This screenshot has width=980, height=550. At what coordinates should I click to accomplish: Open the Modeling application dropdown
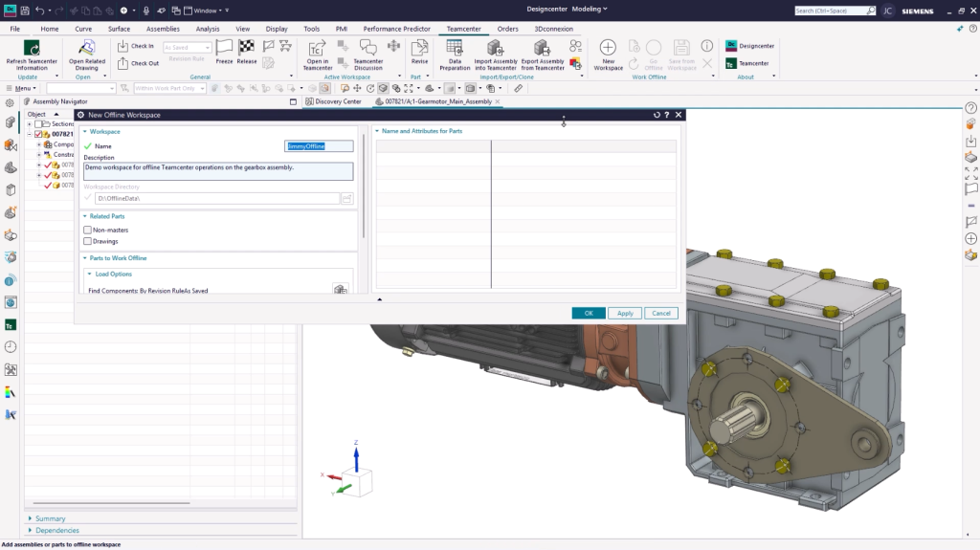pyautogui.click(x=590, y=10)
